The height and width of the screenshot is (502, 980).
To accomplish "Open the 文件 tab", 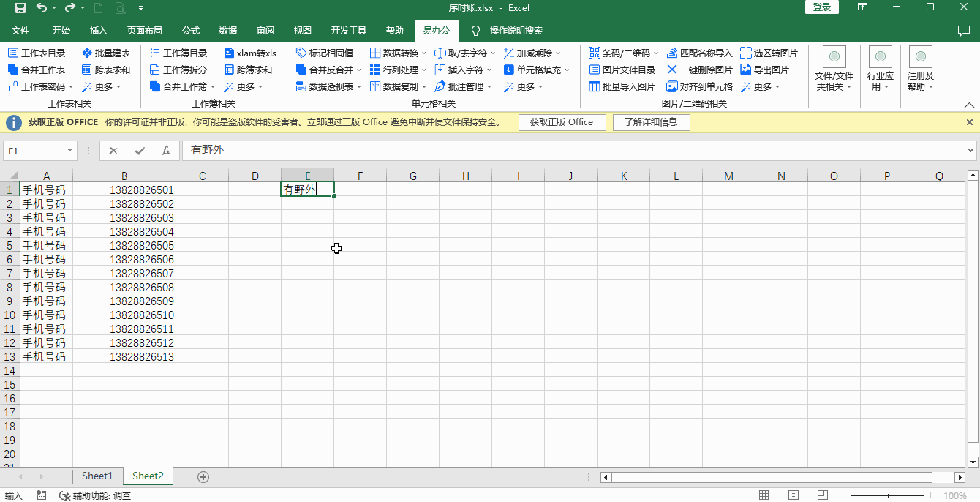I will (20, 31).
